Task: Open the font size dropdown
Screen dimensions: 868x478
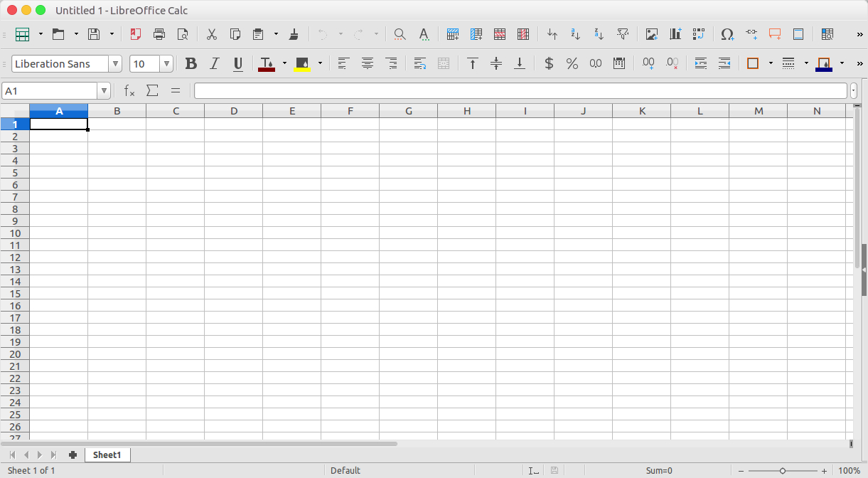Action: point(166,63)
